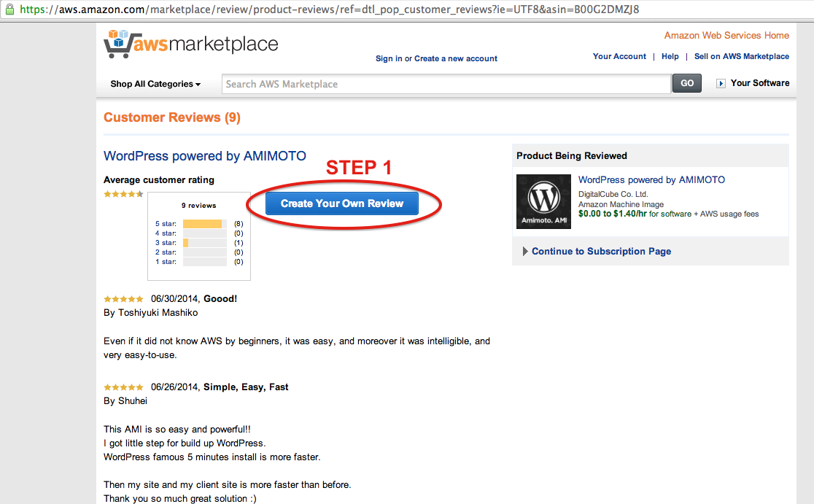
Task: Click the Your Software arrow icon
Action: point(721,84)
